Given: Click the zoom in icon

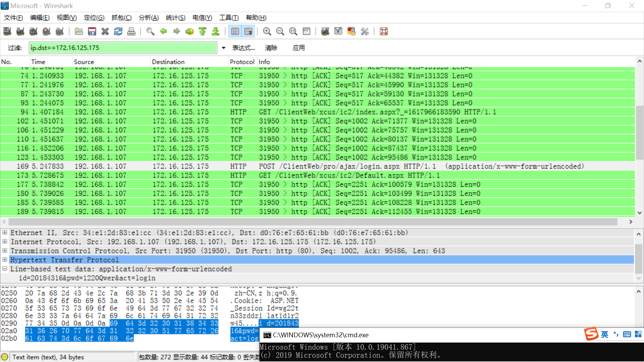Looking at the screenshot, I should [x=267, y=32].
